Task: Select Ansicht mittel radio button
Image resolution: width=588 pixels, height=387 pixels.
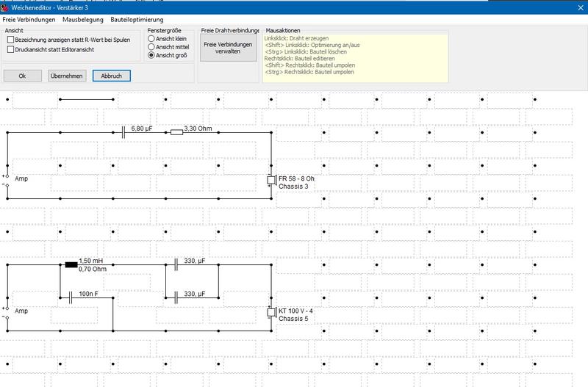Action: 151,46
